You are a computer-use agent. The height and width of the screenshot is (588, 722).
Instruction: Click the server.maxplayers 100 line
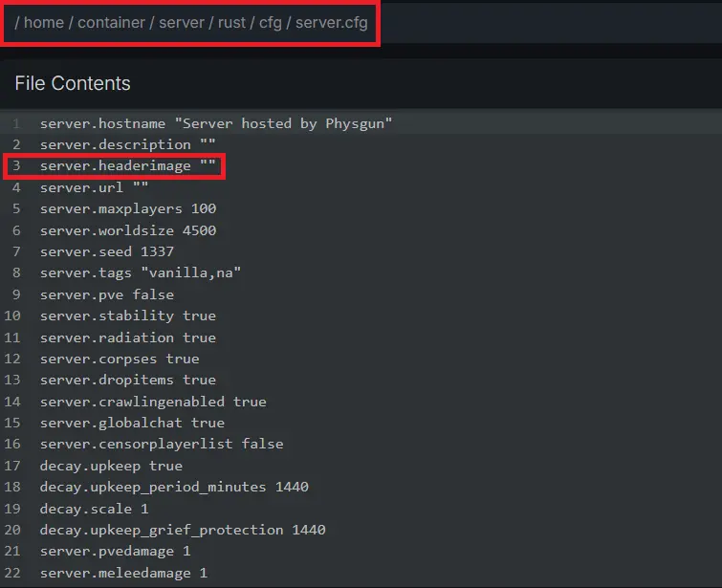click(128, 208)
